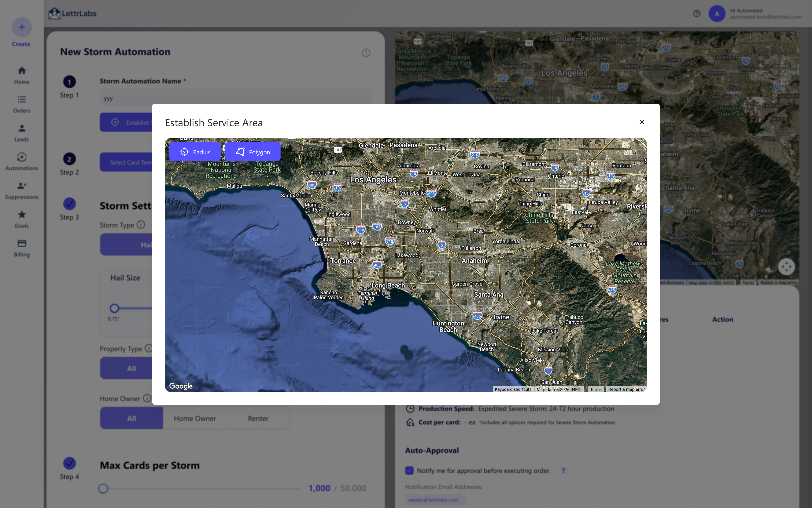Select the Polygon drawing tool

253,152
